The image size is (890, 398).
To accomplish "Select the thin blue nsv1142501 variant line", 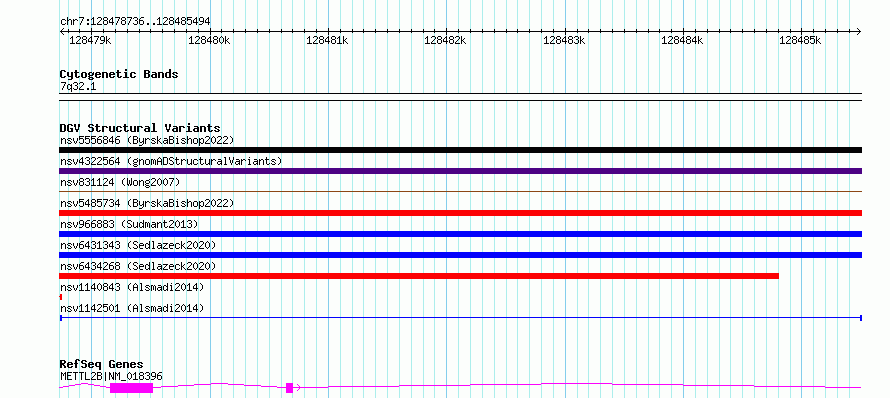I will (x=460, y=318).
